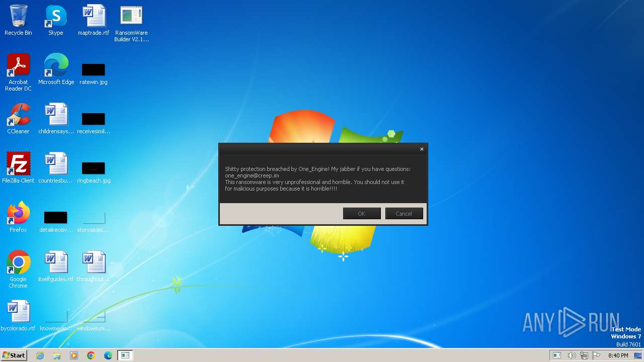Click Show desktop button at taskbar end
The height and width of the screenshot is (362, 644).
click(639, 355)
